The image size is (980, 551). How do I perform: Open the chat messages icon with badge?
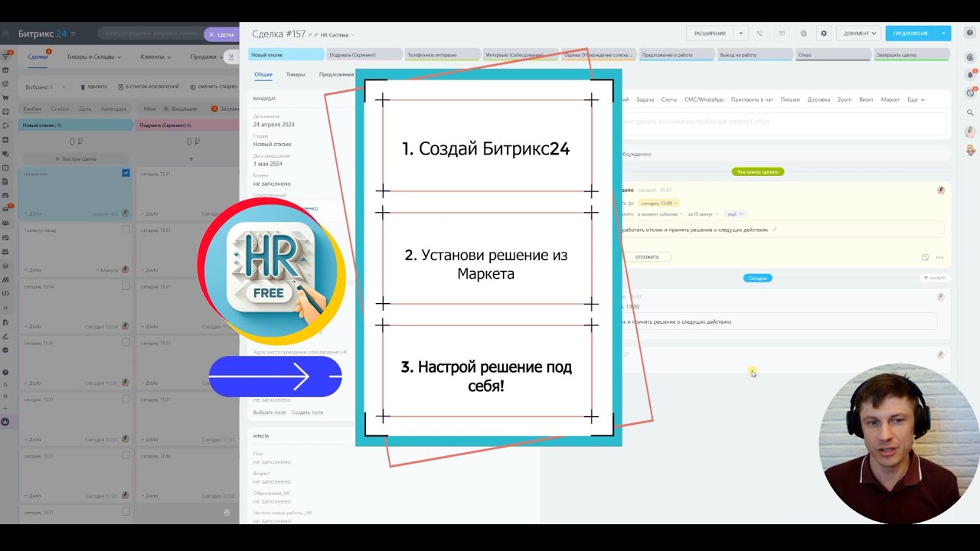point(970,93)
